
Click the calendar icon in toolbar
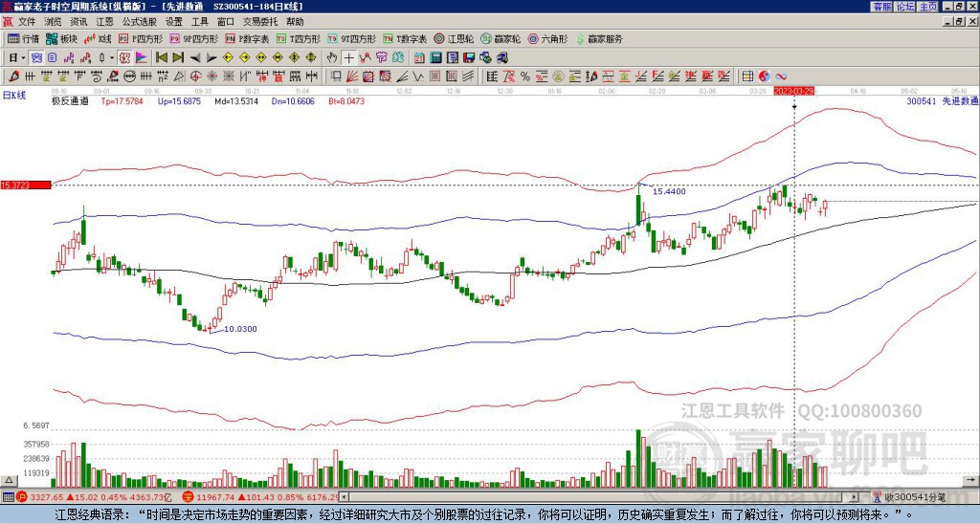(x=419, y=58)
